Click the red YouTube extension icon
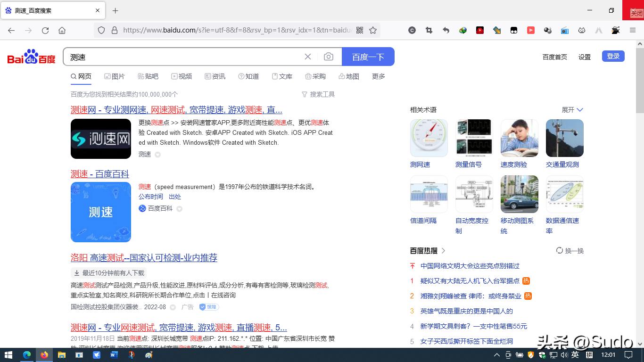This screenshot has height=362, width=644. pyautogui.click(x=530, y=30)
